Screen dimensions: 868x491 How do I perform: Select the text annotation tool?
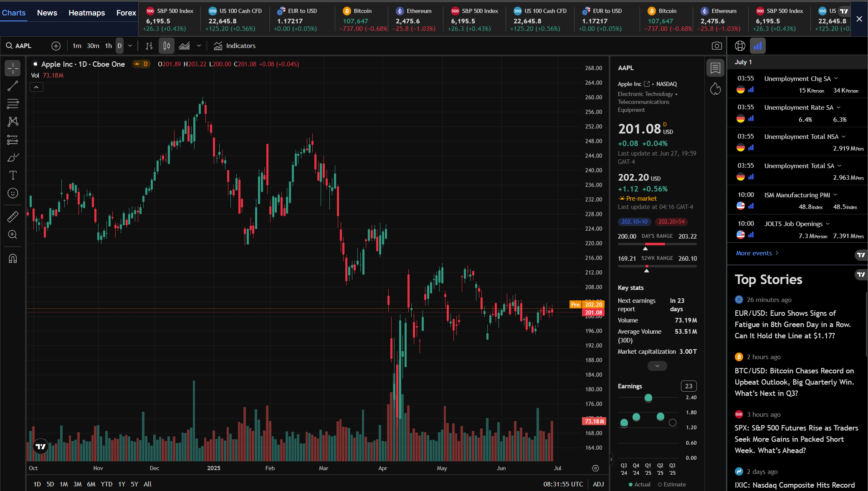tap(13, 175)
